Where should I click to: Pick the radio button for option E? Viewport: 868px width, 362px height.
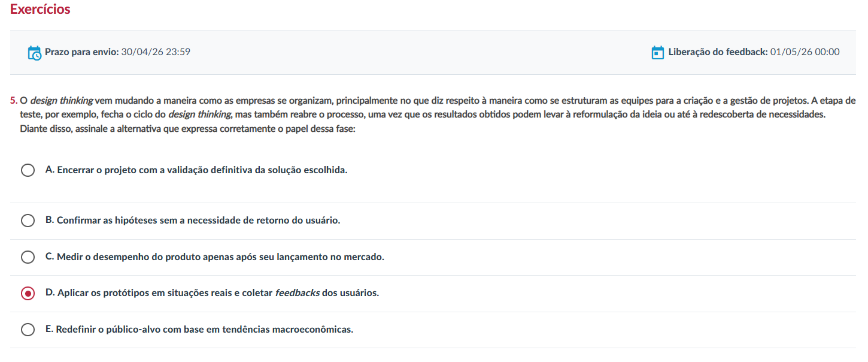[x=28, y=330]
